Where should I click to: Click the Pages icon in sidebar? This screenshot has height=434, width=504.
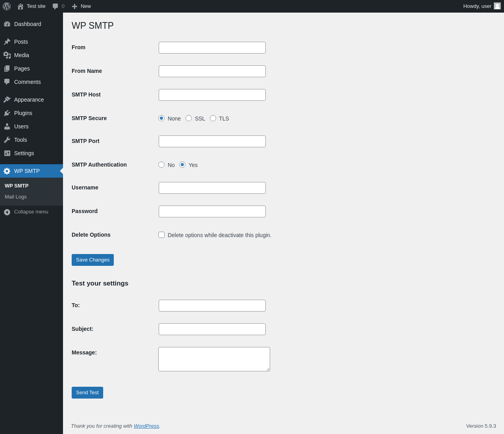(7, 69)
